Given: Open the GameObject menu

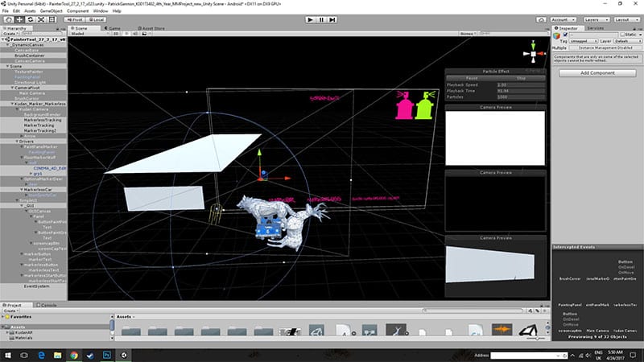Looking at the screenshot, I should pyautogui.click(x=51, y=10).
